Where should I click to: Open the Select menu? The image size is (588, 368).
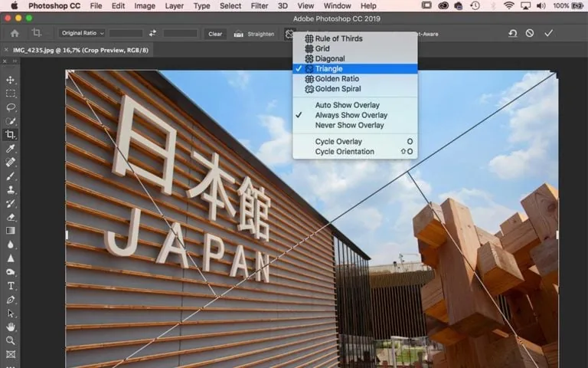click(x=230, y=5)
